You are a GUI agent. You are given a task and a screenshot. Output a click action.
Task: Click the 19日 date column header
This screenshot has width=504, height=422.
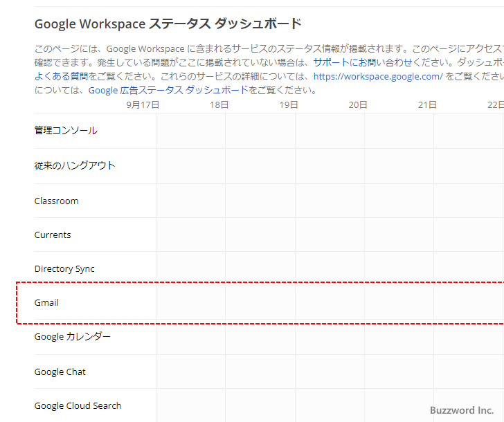(289, 105)
